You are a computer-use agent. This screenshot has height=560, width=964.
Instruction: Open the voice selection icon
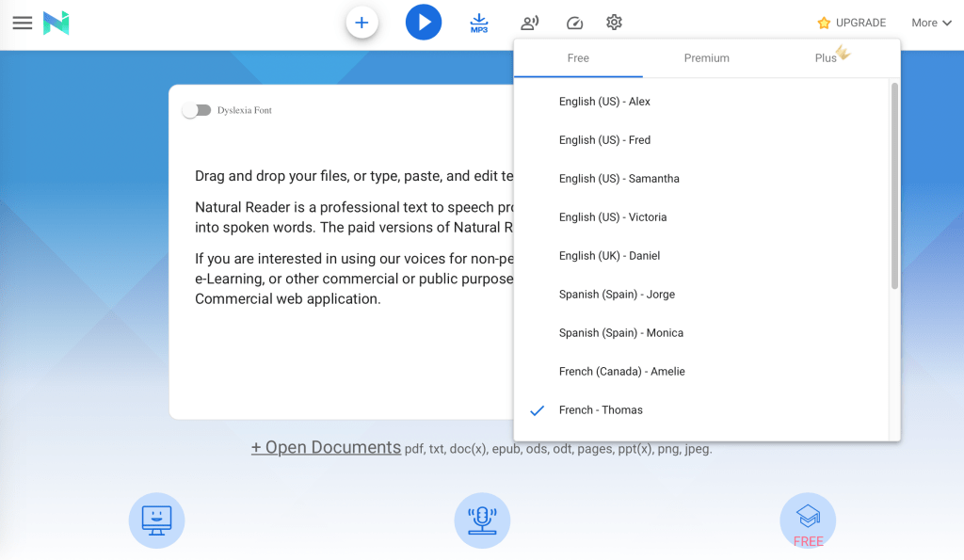pos(530,23)
